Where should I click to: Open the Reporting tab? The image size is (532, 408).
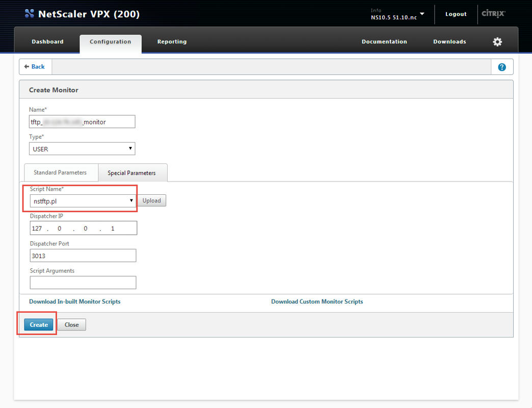tap(172, 42)
